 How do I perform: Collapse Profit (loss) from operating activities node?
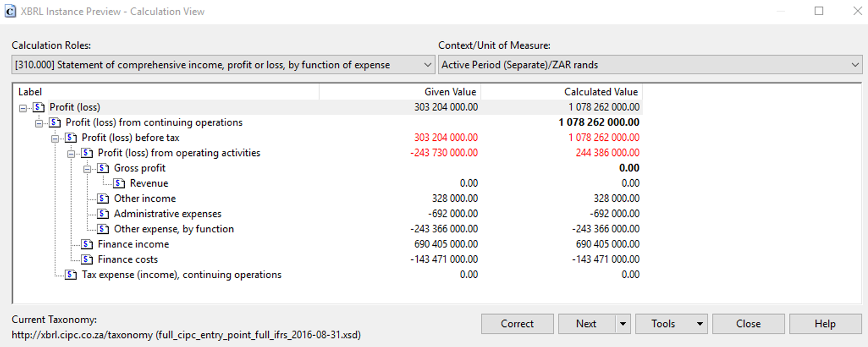71,154
